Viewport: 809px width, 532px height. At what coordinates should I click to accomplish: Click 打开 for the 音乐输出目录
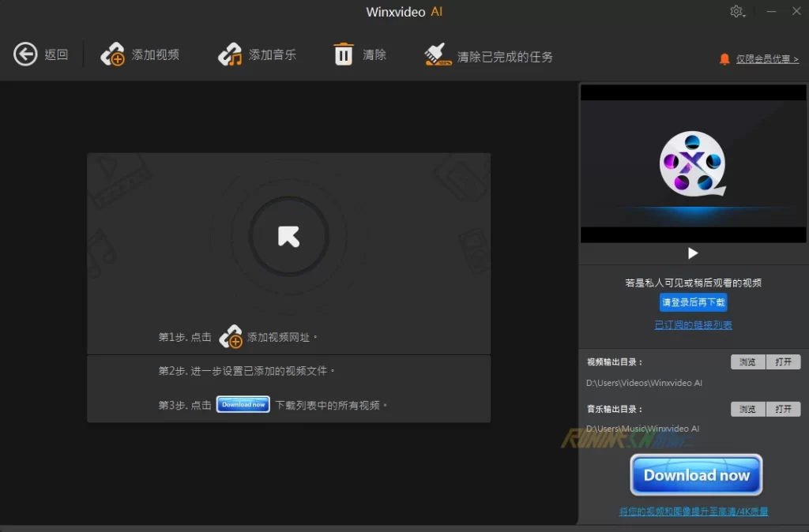point(783,409)
